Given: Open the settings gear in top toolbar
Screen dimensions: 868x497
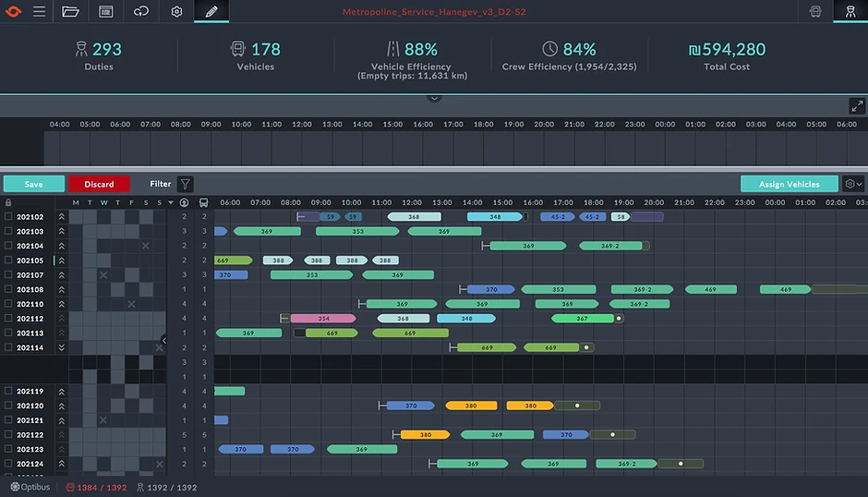Looking at the screenshot, I should (176, 11).
